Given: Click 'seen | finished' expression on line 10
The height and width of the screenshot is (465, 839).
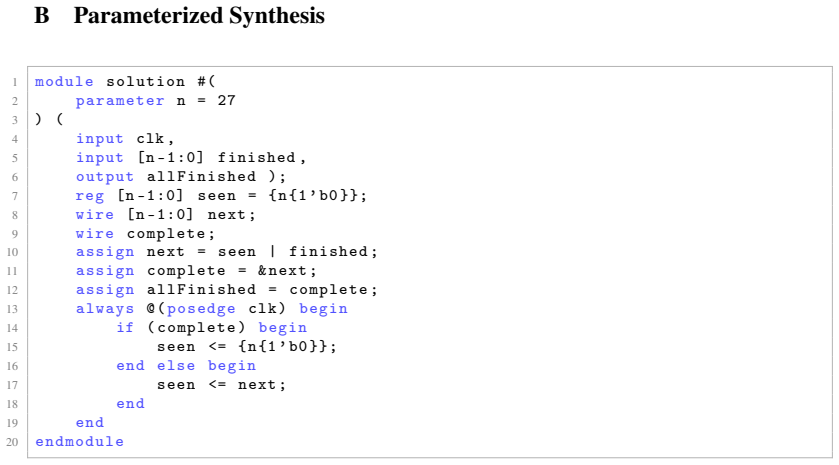Looking at the screenshot, I should point(293,251).
